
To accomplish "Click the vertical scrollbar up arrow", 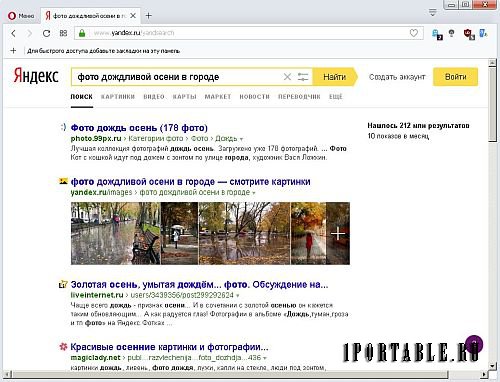I will pos(493,63).
